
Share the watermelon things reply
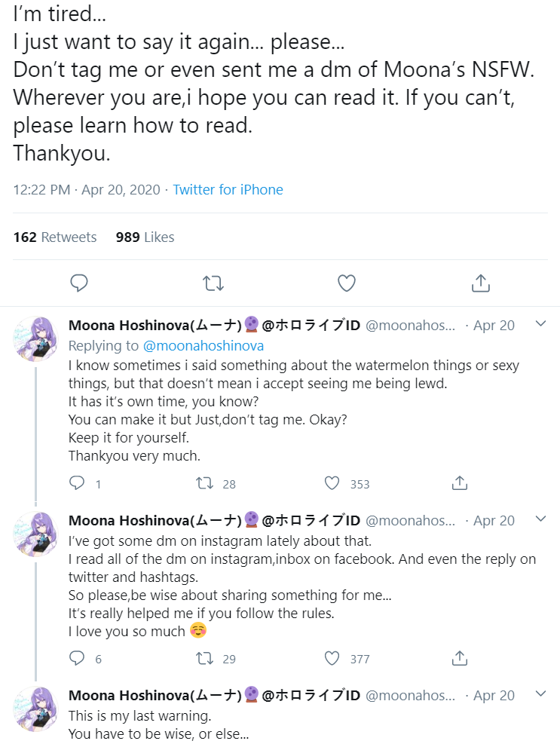pos(460,483)
